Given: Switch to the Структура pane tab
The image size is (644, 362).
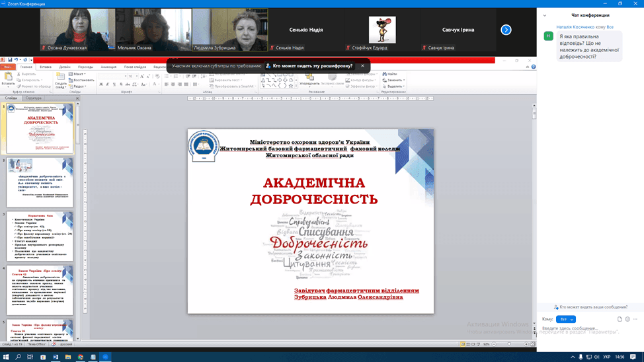Looking at the screenshot, I should [33, 98].
